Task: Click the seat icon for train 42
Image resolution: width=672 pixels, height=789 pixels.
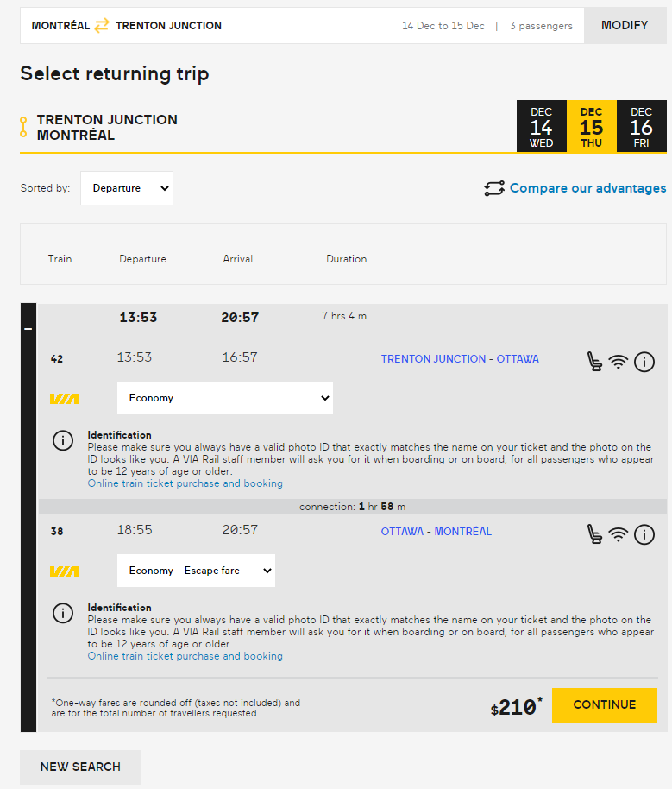Action: 594,362
